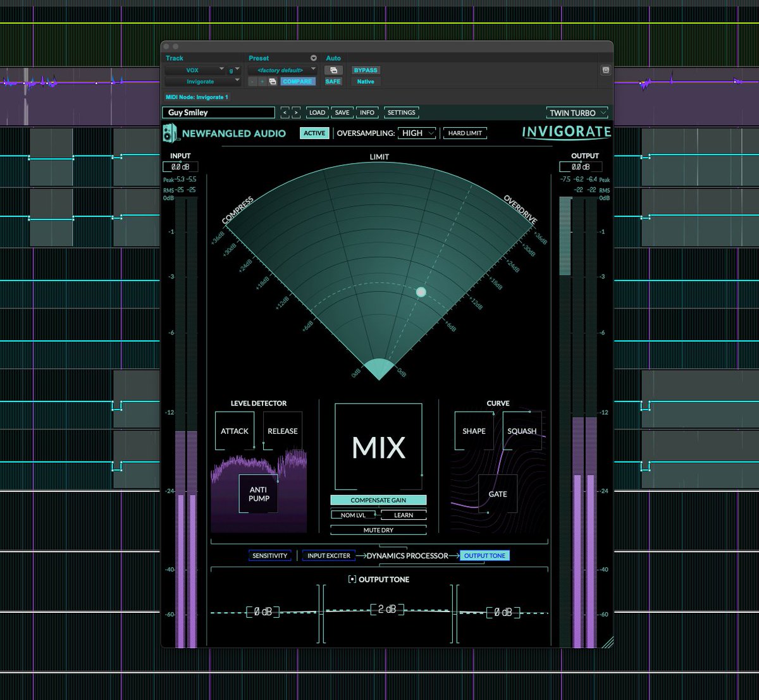The width and height of the screenshot is (759, 700).
Task: Click the SHAPE curve control box
Action: 474,431
